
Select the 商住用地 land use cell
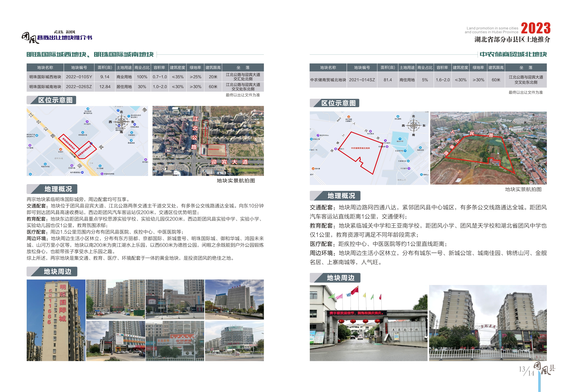pyautogui.click(x=407, y=80)
